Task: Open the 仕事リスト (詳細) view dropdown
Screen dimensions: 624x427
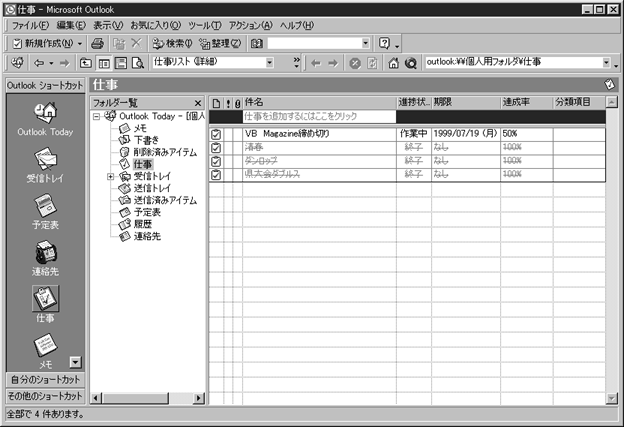Action: [x=269, y=63]
